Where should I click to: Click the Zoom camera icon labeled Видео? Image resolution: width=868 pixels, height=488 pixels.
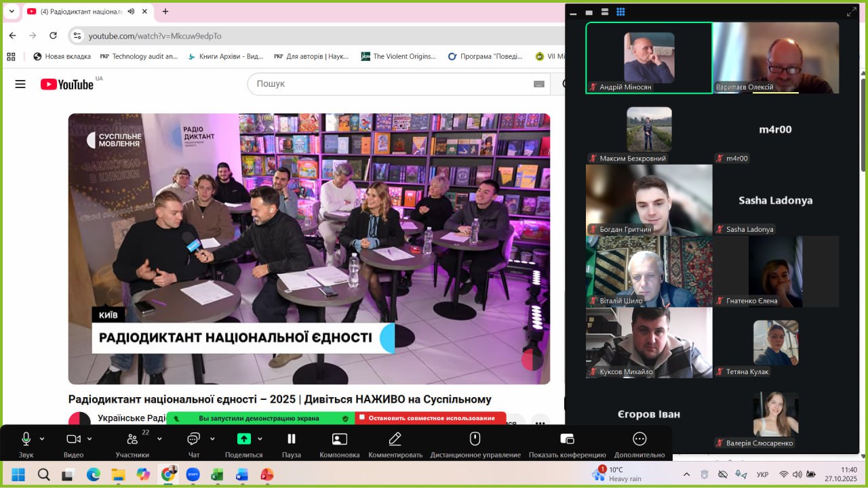(x=73, y=439)
